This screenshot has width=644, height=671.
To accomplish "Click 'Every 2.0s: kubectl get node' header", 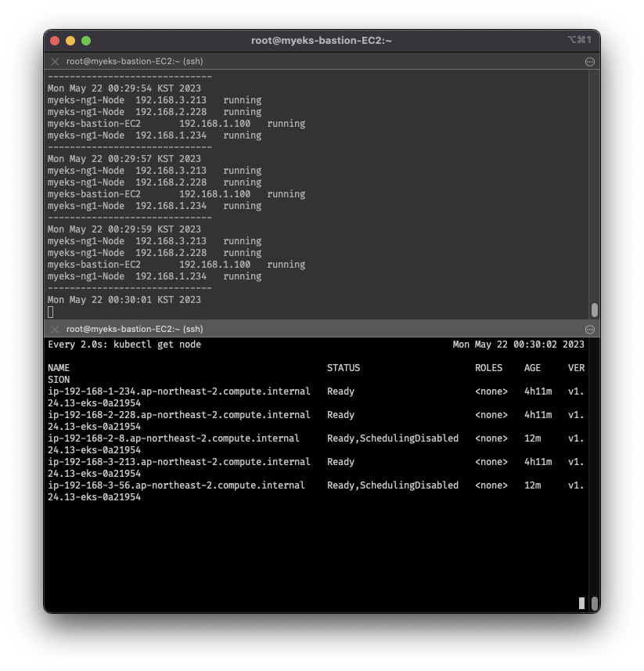I will (x=124, y=345).
